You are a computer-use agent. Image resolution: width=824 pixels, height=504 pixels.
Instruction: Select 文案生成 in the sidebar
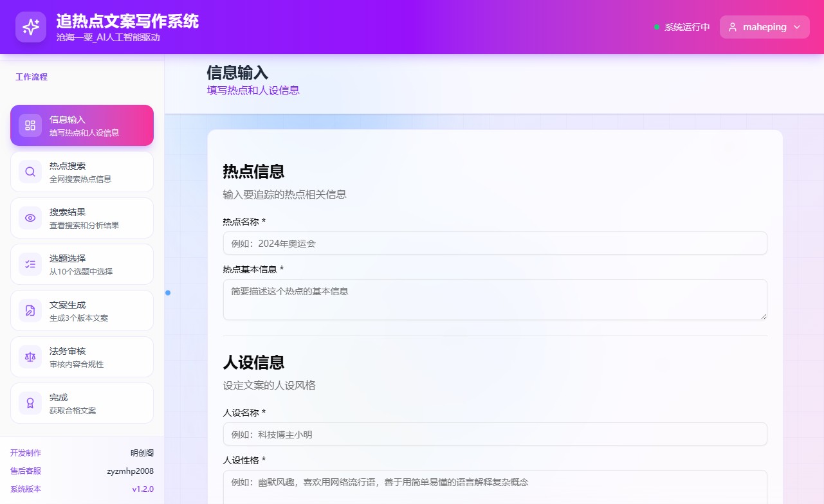(82, 310)
